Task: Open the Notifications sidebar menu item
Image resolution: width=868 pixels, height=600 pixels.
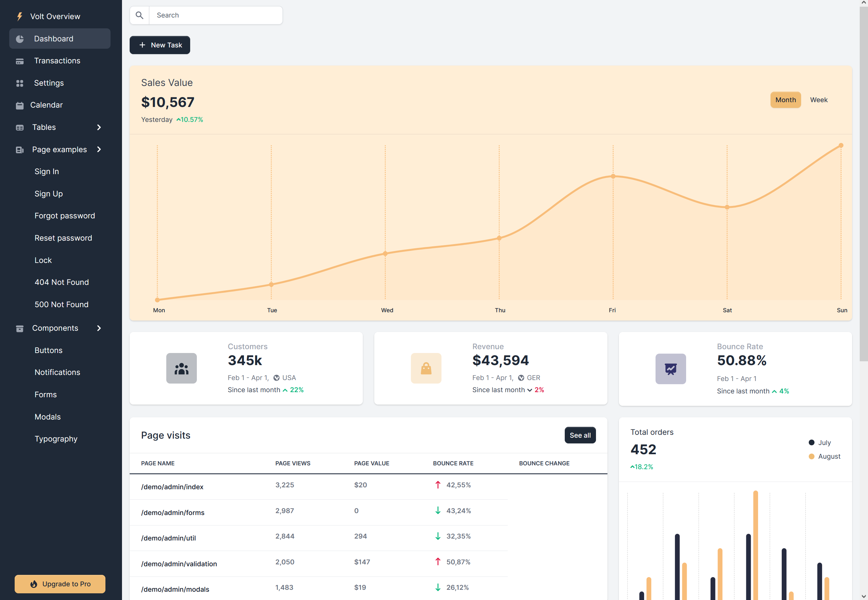Action: [x=57, y=372]
